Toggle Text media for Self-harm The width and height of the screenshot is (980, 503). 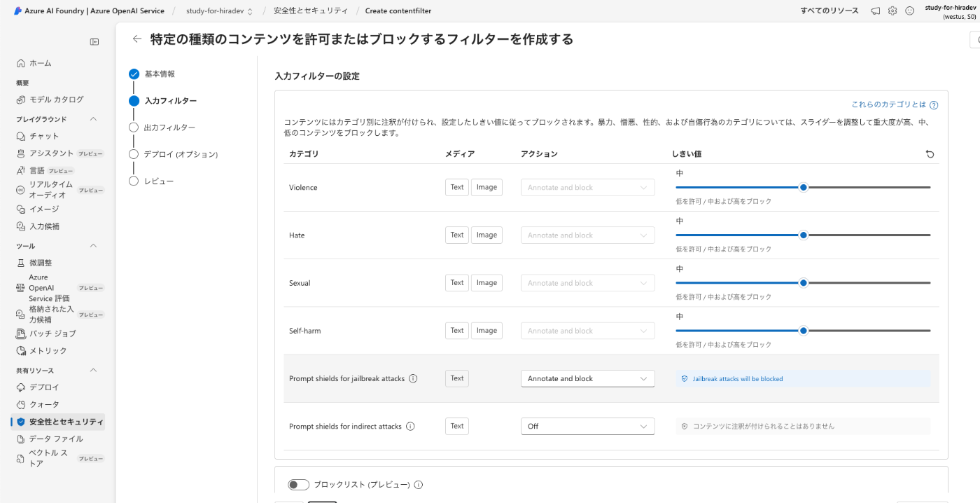[457, 330]
